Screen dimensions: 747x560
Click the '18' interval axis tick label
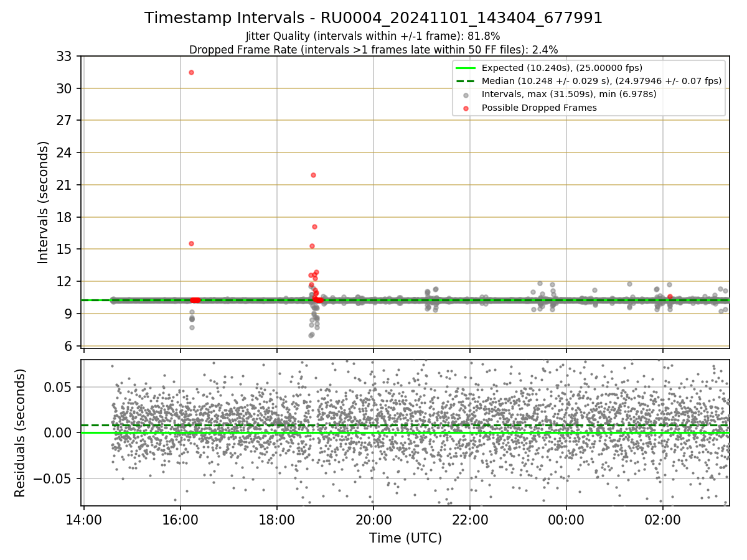pos(65,217)
